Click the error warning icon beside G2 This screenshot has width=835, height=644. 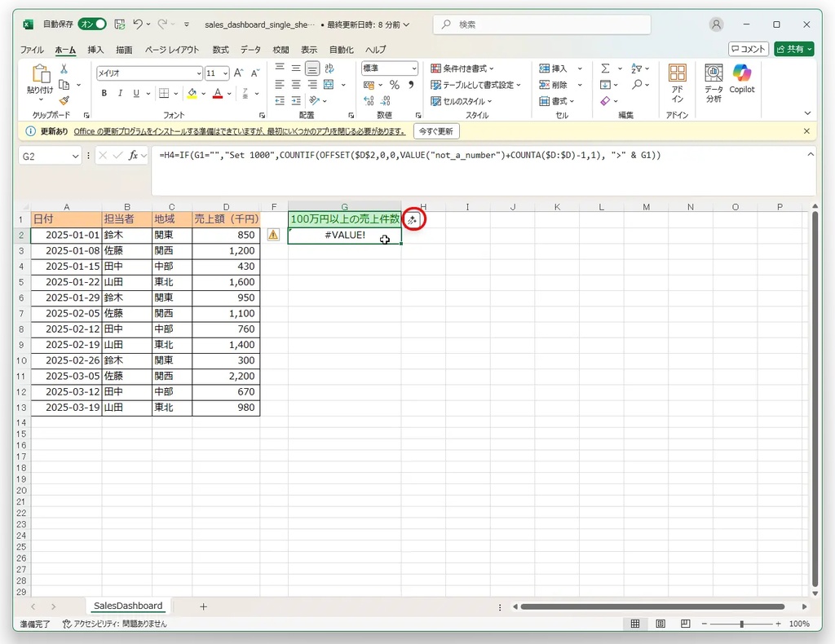(x=273, y=235)
